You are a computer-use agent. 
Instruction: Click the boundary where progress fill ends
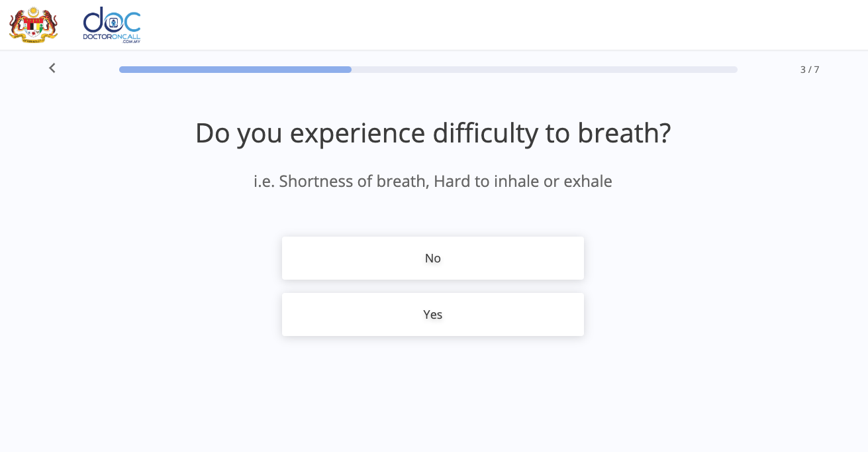(x=352, y=70)
